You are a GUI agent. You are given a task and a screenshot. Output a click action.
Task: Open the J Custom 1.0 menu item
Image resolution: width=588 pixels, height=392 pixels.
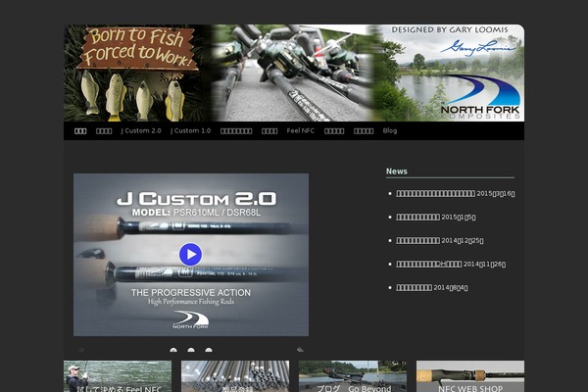click(x=190, y=131)
